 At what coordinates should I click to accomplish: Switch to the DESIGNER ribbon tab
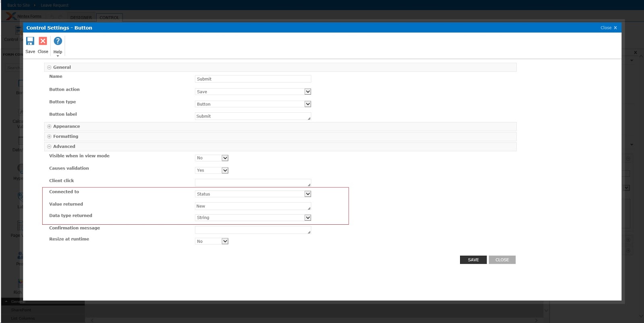(81, 18)
